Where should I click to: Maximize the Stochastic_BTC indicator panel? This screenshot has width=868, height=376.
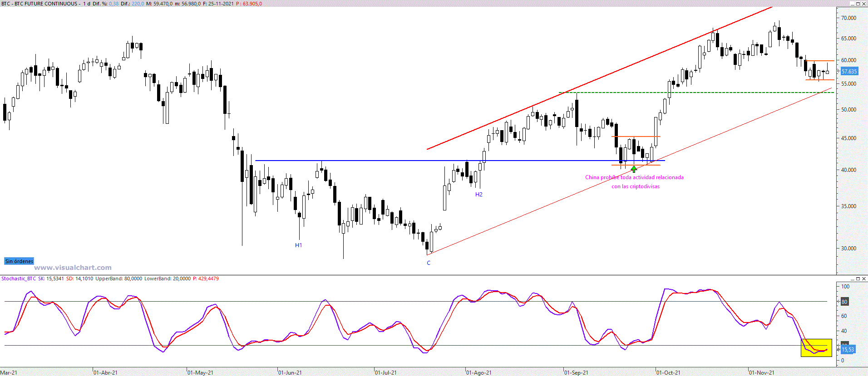click(858, 278)
